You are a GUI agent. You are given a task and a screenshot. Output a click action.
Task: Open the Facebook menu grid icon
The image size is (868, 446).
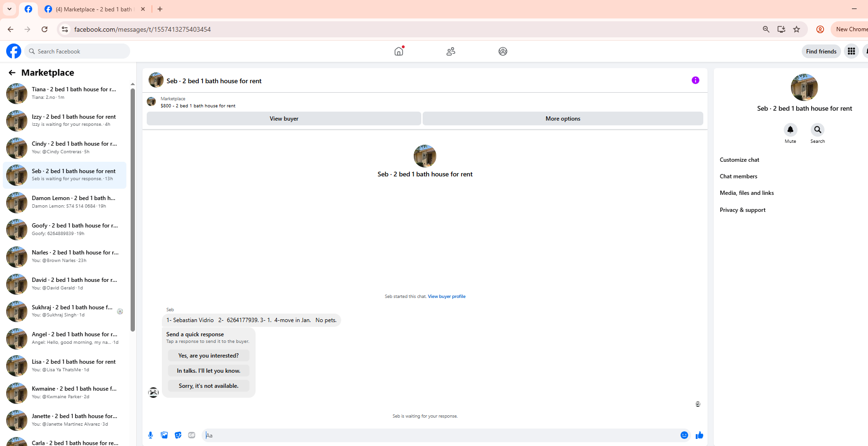(851, 51)
